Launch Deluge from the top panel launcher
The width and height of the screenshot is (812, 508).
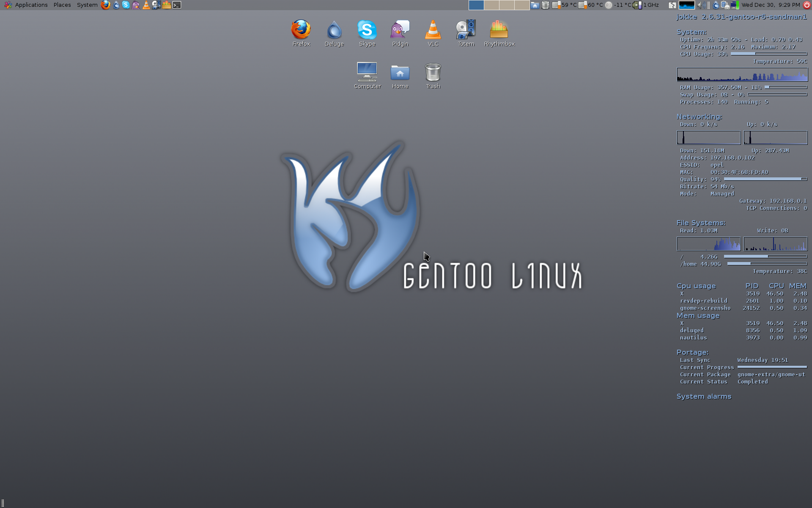pos(116,5)
